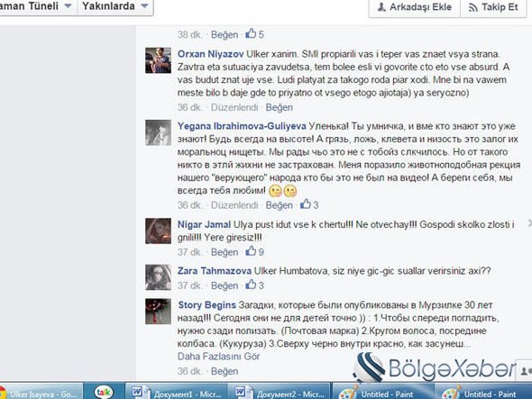Open Google Talk from the taskbar
The image size is (532, 399).
point(104,392)
